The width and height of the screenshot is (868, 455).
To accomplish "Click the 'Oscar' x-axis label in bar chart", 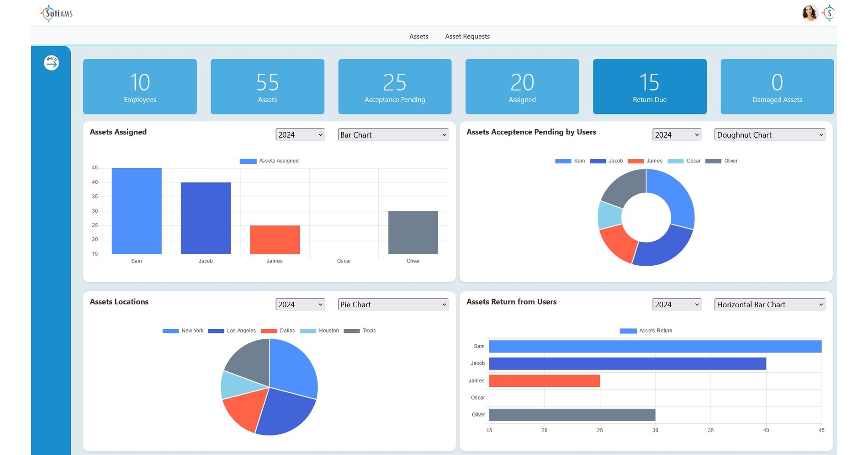I will tap(344, 261).
